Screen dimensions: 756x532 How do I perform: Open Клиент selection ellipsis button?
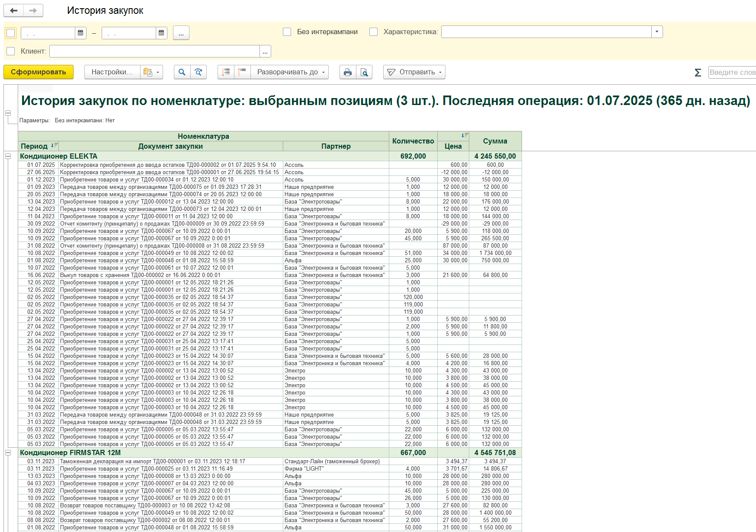(x=265, y=51)
